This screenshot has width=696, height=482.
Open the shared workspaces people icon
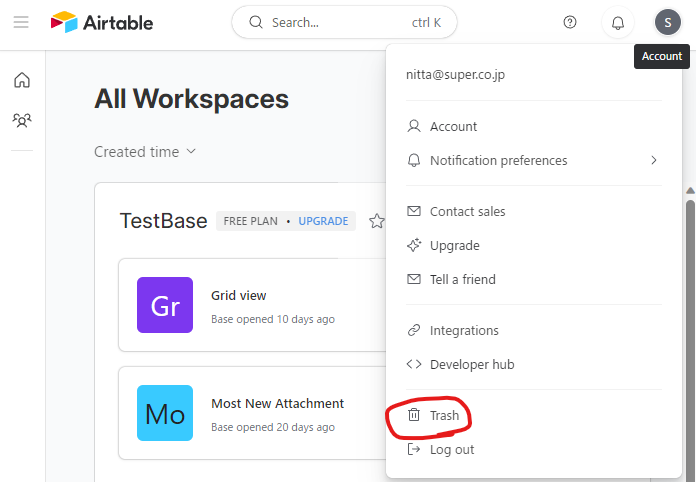coord(22,120)
